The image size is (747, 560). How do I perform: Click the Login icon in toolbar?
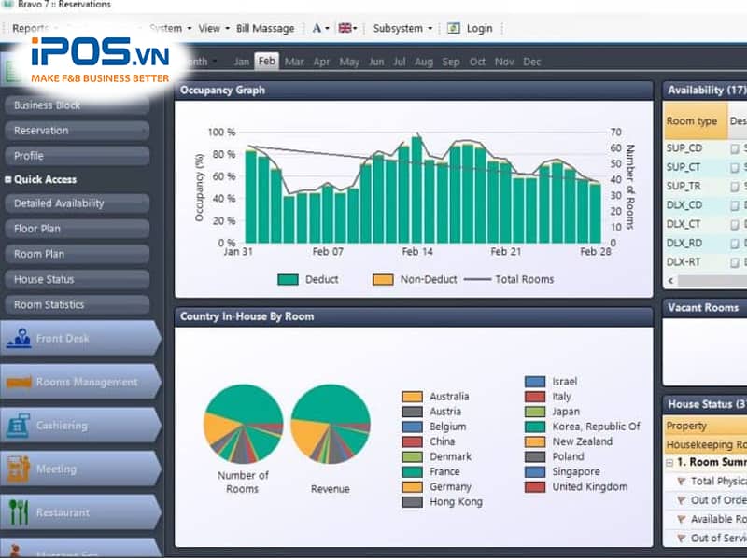(454, 28)
